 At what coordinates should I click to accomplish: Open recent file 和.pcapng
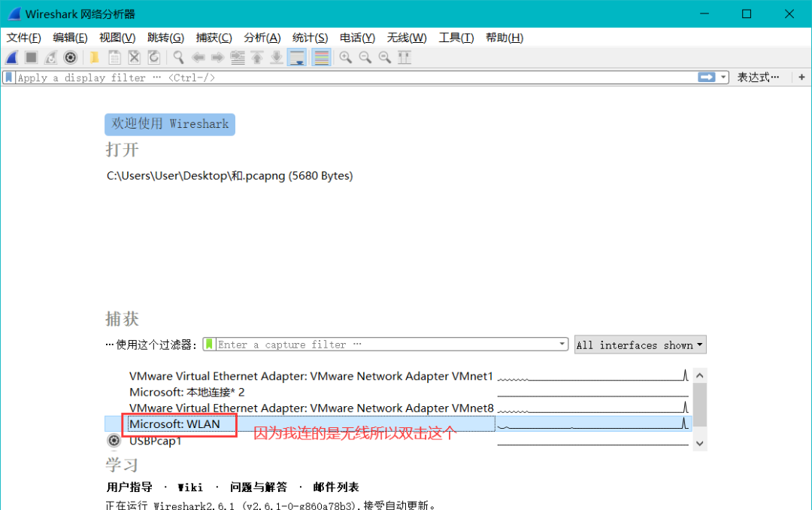pos(230,176)
